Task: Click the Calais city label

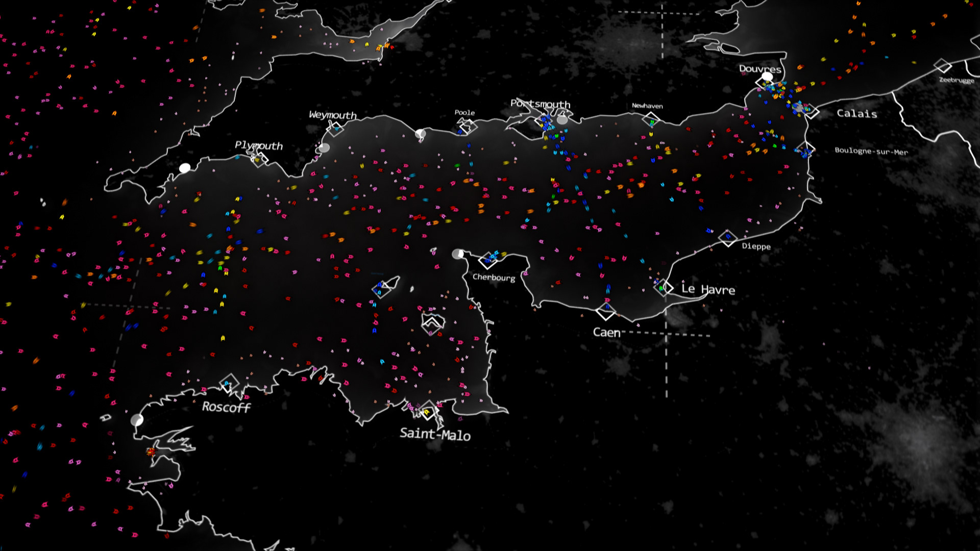Action: 856,114
